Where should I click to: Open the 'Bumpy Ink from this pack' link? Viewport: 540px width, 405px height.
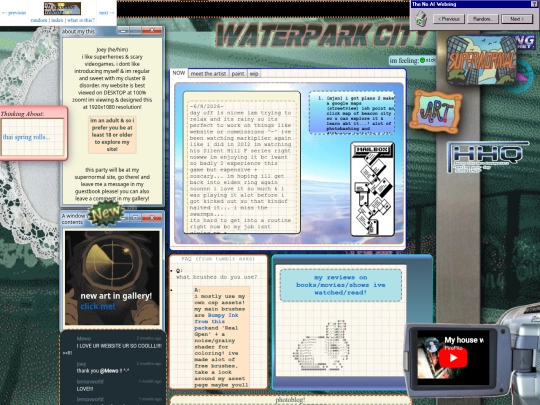coord(217,322)
